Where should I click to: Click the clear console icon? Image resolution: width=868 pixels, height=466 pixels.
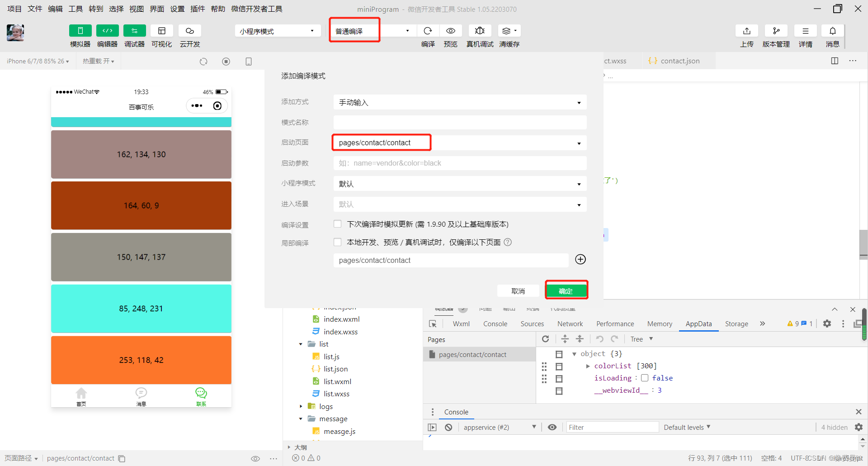click(448, 427)
